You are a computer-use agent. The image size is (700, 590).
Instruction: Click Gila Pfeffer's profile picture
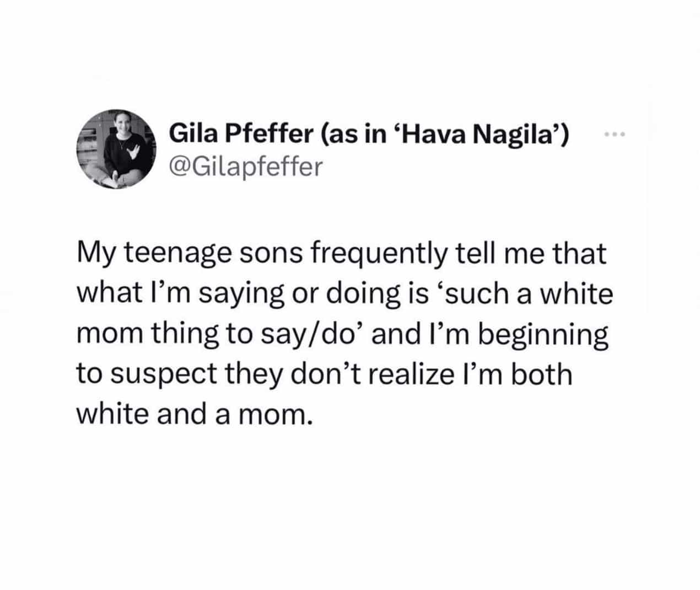(x=115, y=148)
